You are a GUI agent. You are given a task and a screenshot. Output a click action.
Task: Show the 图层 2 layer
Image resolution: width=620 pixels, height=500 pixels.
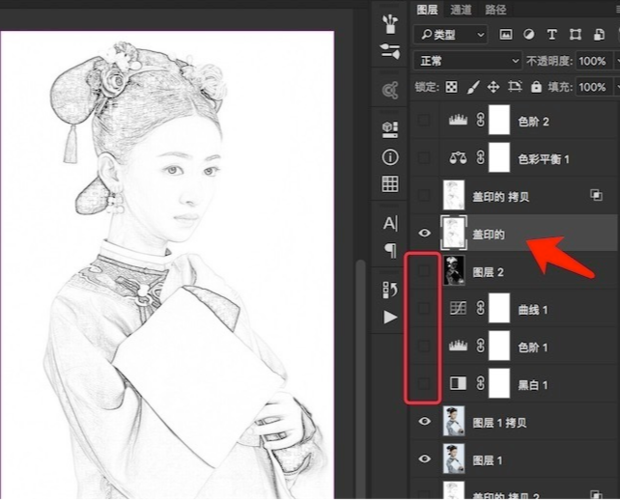click(424, 271)
